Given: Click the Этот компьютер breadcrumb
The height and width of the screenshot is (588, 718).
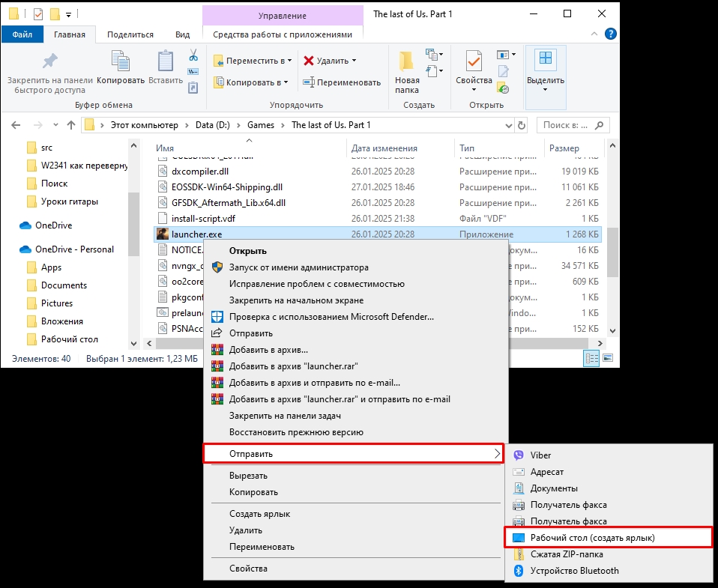Looking at the screenshot, I should [144, 125].
